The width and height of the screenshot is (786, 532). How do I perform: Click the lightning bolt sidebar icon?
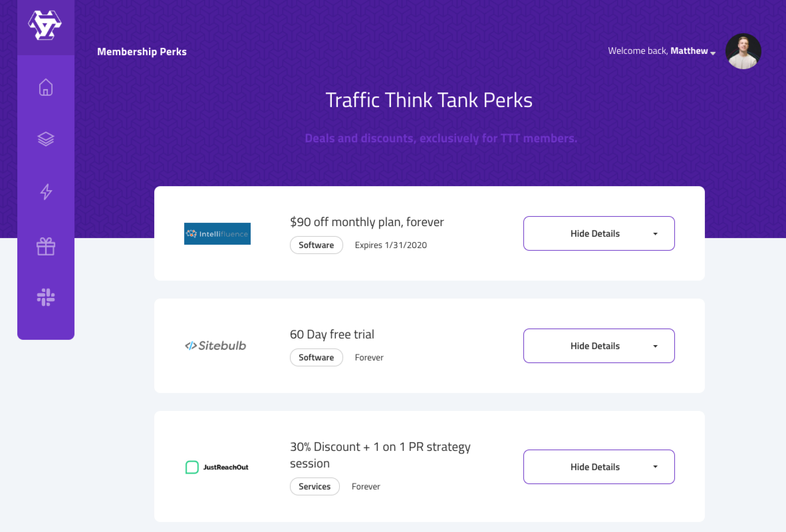pyautogui.click(x=45, y=192)
